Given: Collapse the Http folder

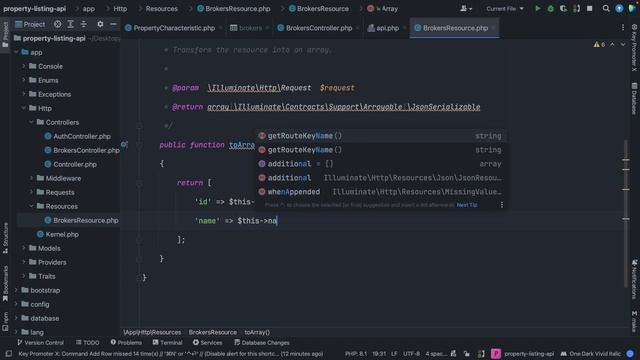Looking at the screenshot, I should (24, 108).
